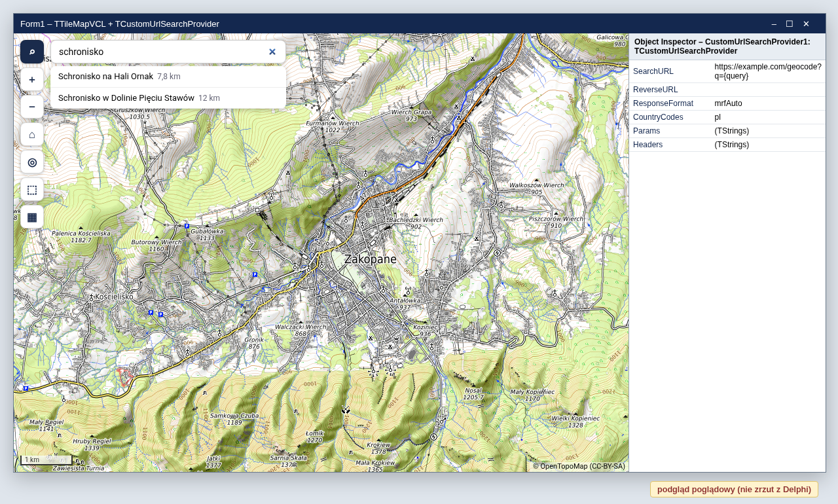Click the Zakopane town label on map

371,259
